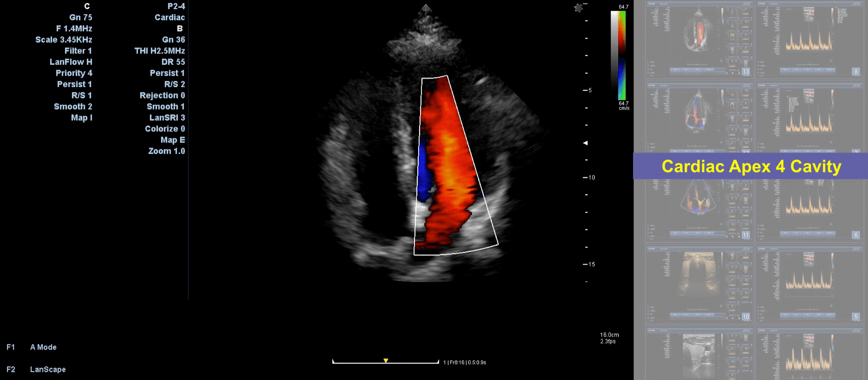The height and width of the screenshot is (380, 868).
Task: Open the spectral Doppler thumbnail numbered 5
Action: (x=810, y=285)
